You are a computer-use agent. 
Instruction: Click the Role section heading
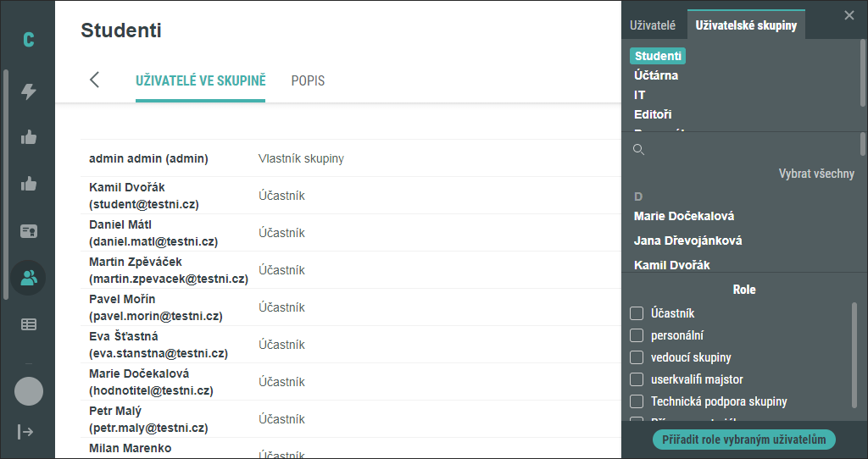[744, 290]
